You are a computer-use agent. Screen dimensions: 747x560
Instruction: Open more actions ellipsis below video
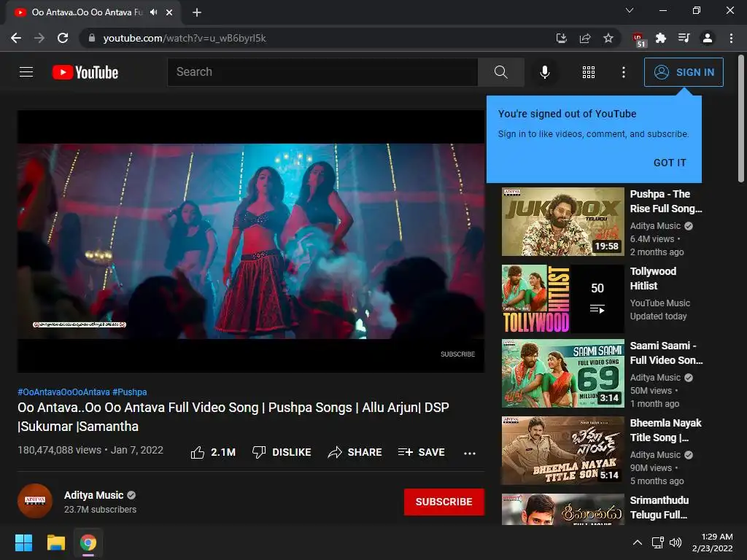[x=470, y=453]
